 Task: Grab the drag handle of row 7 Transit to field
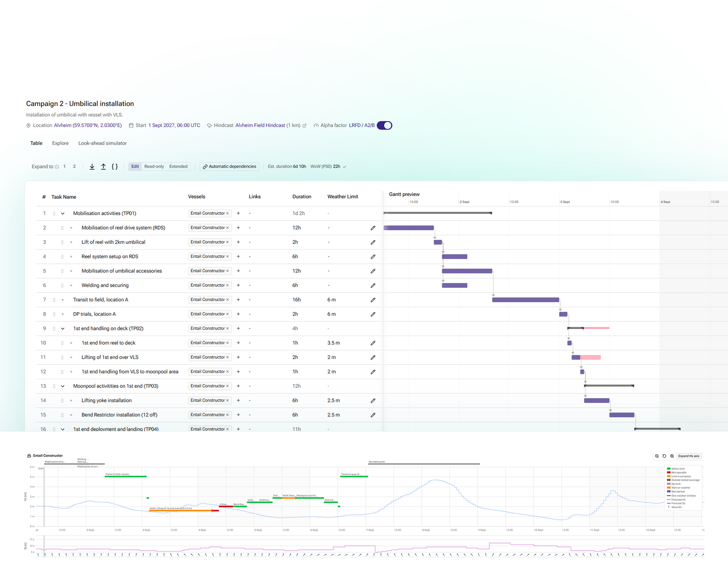(54, 300)
